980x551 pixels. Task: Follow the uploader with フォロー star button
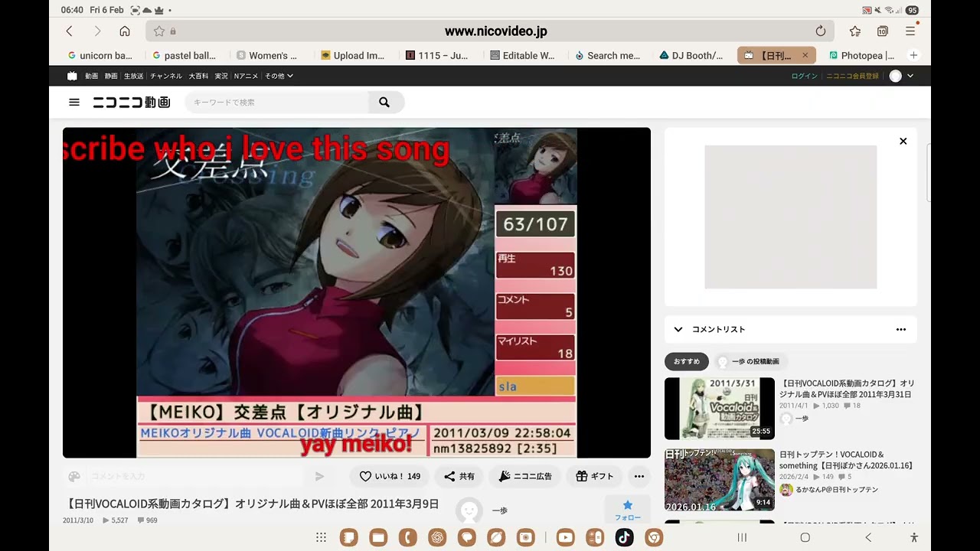click(628, 510)
